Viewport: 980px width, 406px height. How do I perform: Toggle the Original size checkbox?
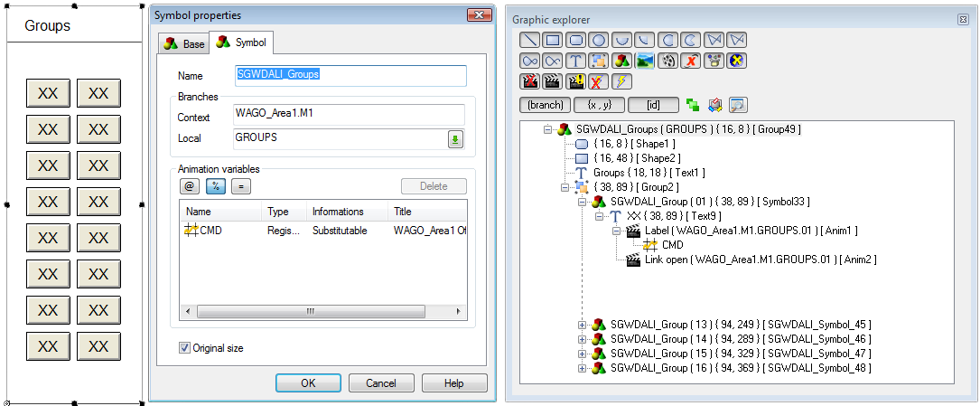coord(185,348)
